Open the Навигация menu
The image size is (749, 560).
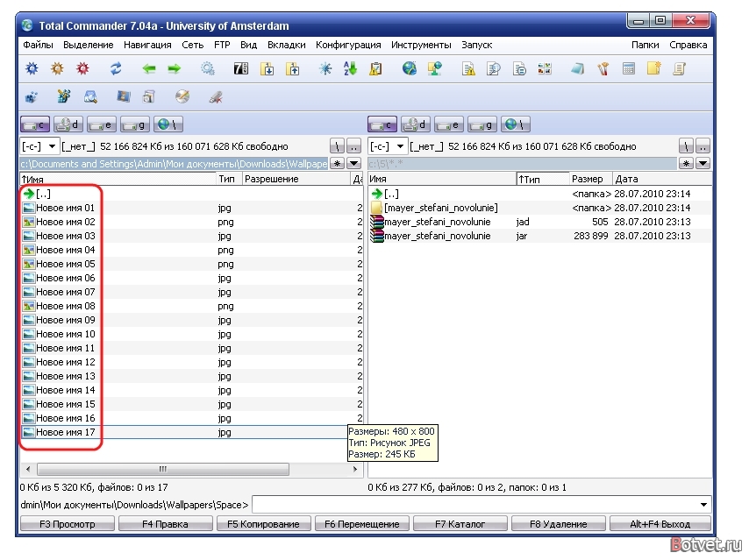[147, 45]
